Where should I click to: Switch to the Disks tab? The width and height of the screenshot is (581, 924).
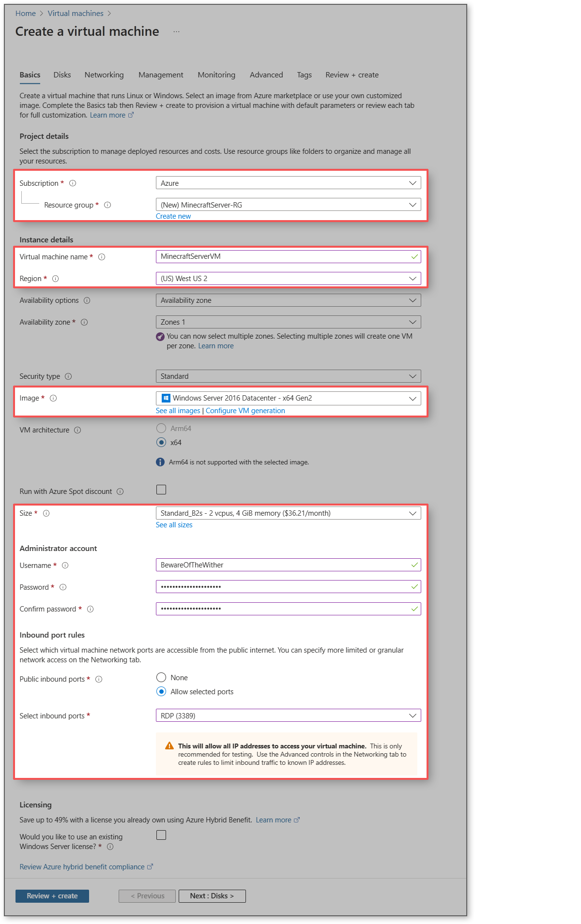tap(62, 75)
